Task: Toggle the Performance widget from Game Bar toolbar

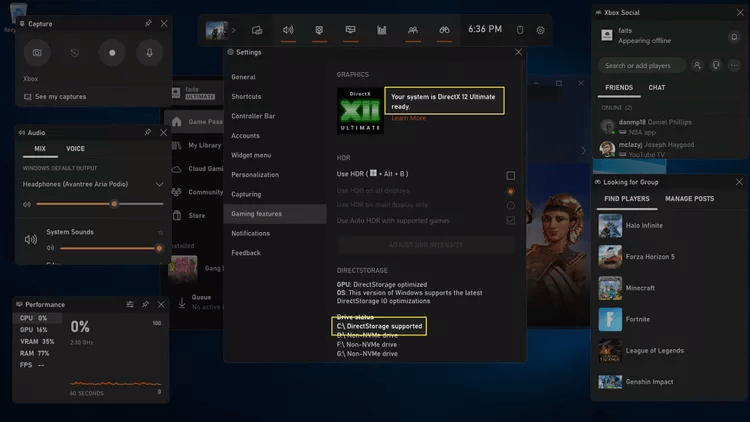Action: 351,30
